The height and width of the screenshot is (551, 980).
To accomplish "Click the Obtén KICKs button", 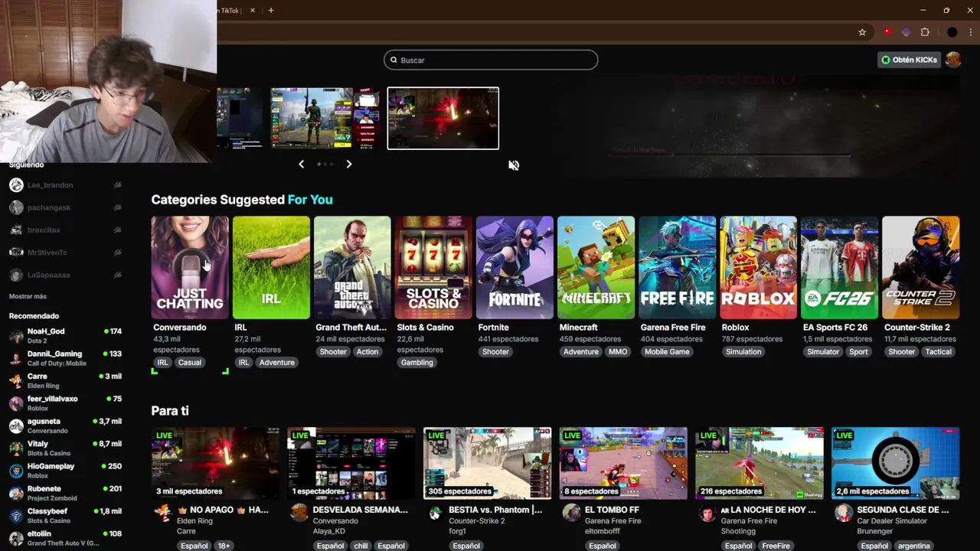I will point(909,60).
